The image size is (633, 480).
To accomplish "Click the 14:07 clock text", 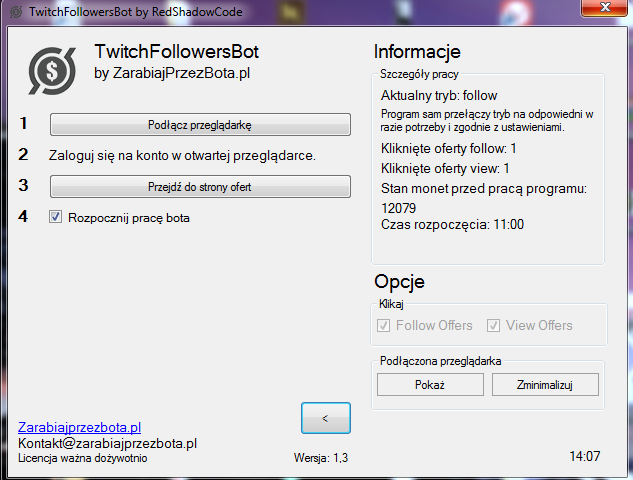I will 585,456.
